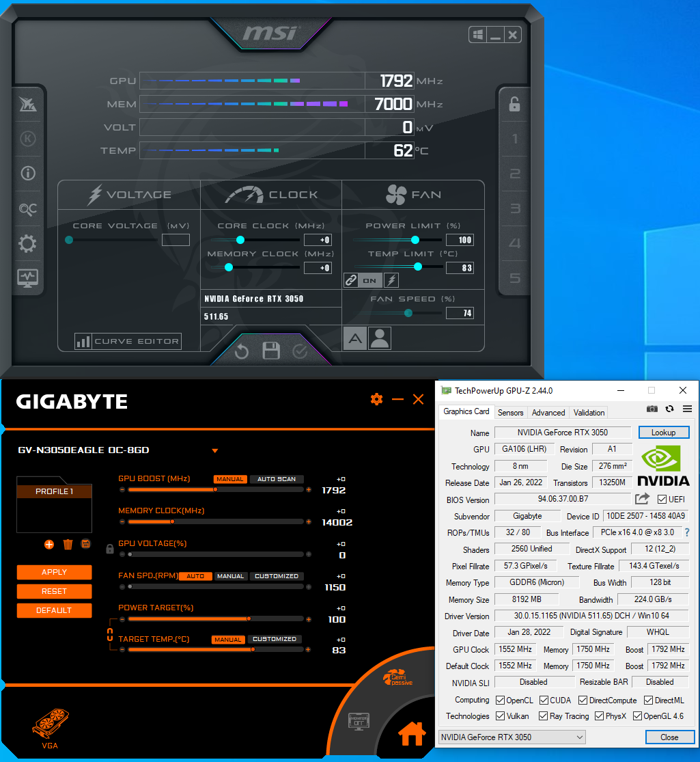Toggle the link power and temp limit icon
700x762 pixels.
351,280
